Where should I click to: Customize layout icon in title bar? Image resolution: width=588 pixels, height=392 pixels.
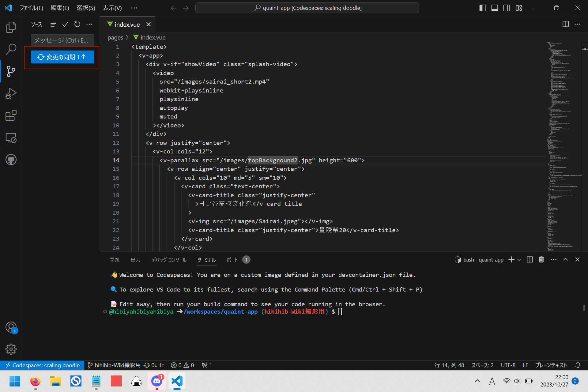click(519, 8)
